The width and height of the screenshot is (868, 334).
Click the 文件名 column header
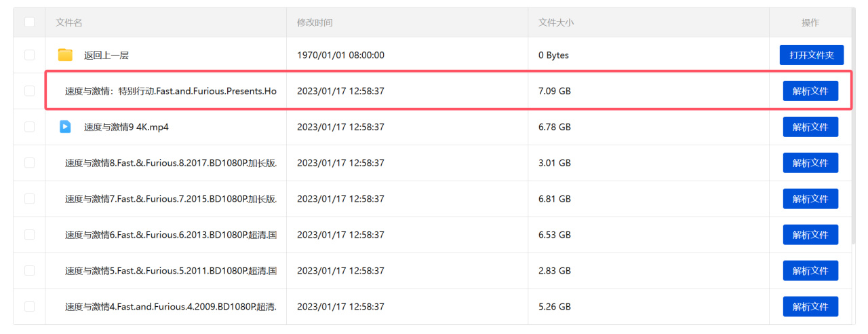coord(69,22)
